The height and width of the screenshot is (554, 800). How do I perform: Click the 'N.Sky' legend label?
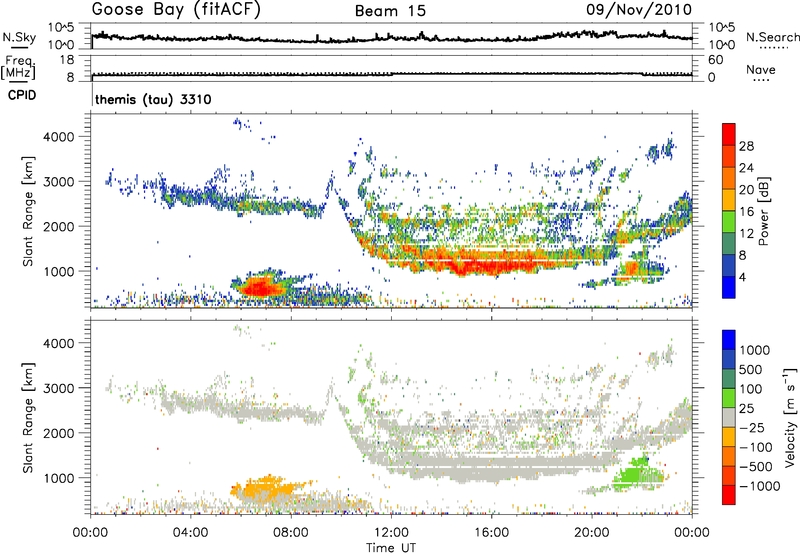[19, 37]
